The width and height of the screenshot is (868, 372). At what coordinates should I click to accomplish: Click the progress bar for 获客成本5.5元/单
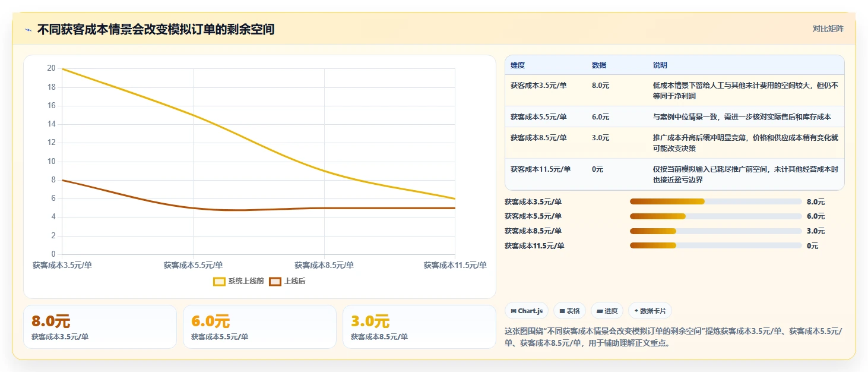(x=716, y=216)
